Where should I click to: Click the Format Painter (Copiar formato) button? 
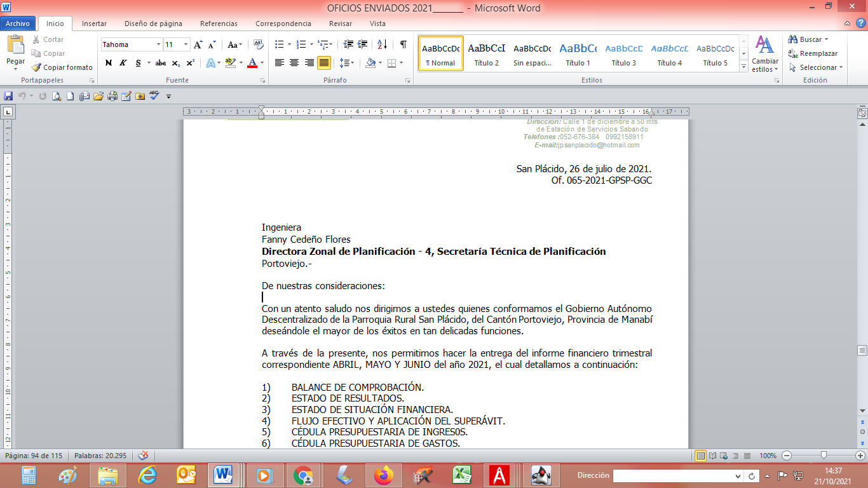tap(62, 67)
